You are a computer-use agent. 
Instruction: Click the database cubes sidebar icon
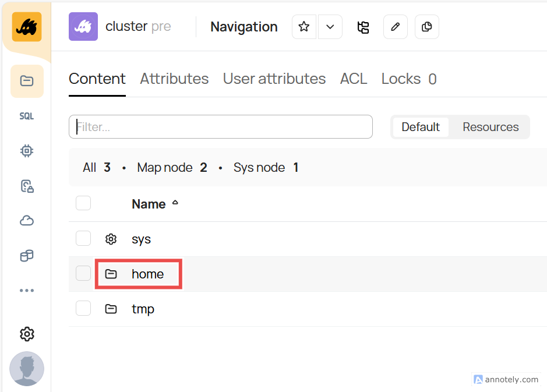click(x=26, y=256)
